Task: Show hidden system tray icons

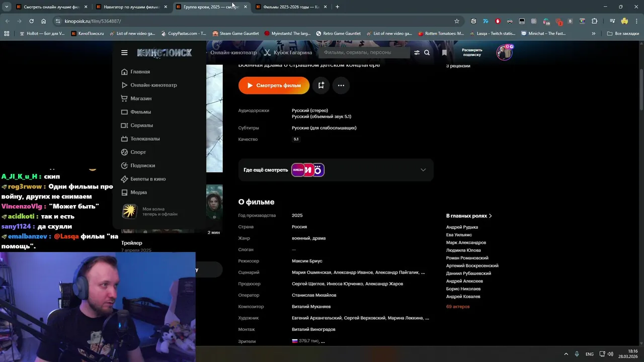Action: pos(566,354)
